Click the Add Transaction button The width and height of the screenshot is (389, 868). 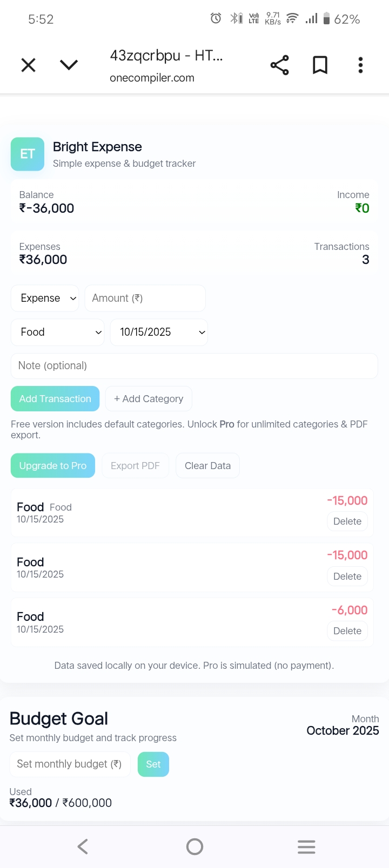(55, 399)
